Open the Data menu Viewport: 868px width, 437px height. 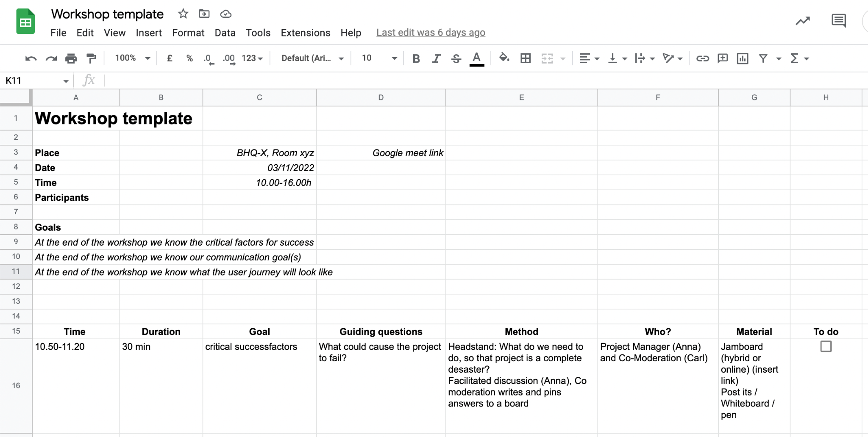225,33
